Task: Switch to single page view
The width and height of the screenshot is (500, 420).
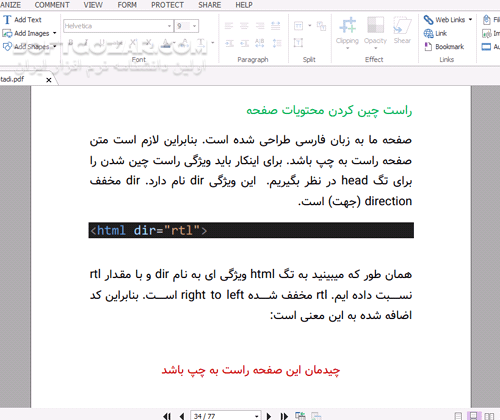Action: coord(459,416)
